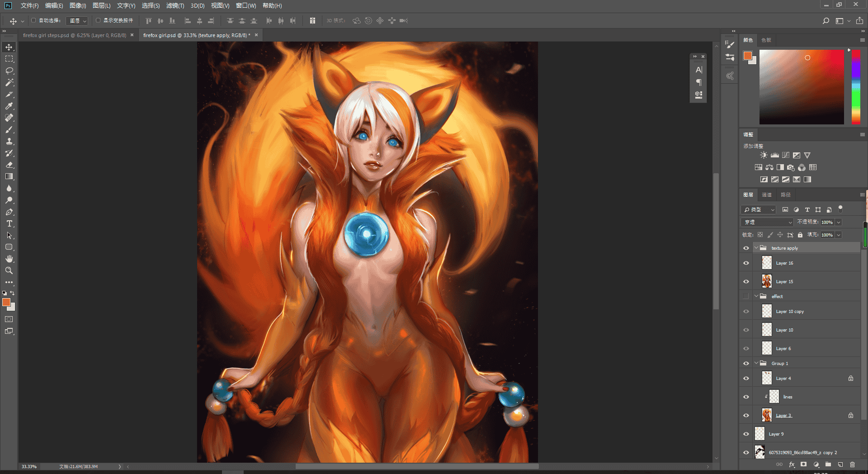Select the Hand tool

[9, 259]
